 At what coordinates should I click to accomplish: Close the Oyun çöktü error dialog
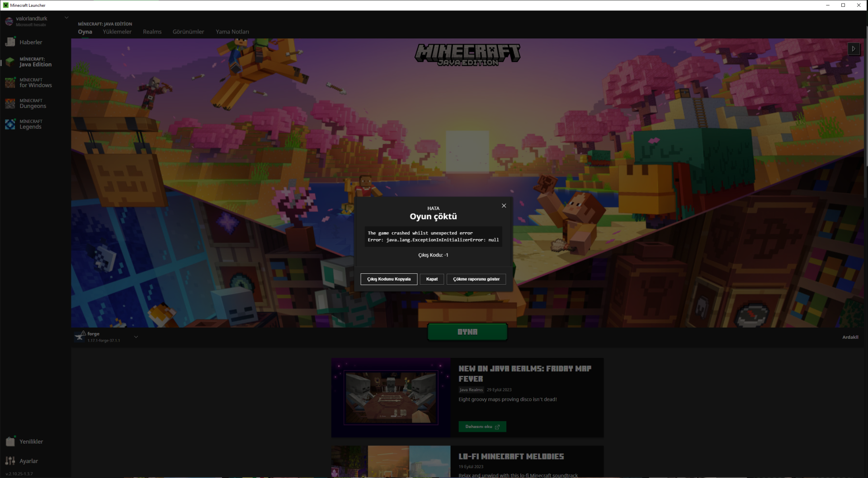click(504, 206)
